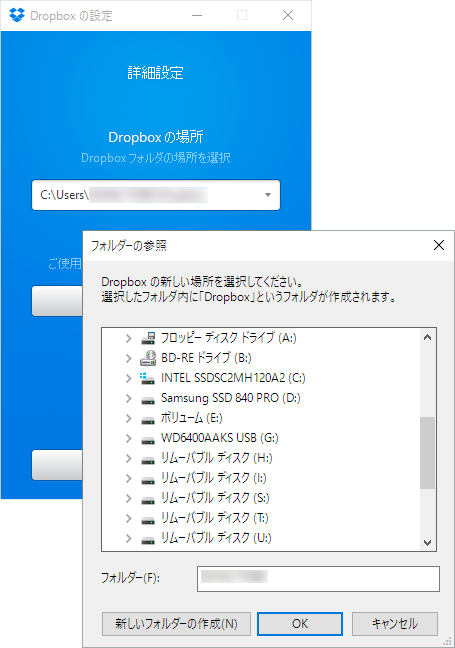
Task: Select フロッピー ディスク ドライブ (A:) in tree
Action: (229, 338)
